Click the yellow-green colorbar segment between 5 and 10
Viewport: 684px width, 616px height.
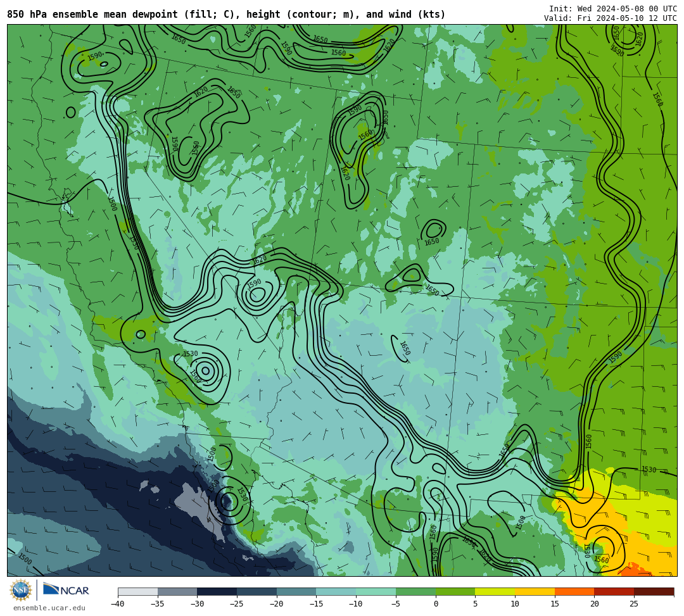point(495,591)
